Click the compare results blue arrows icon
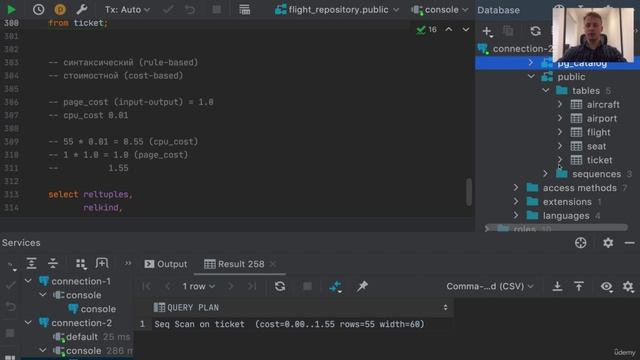The width and height of the screenshot is (640, 360). point(335,287)
